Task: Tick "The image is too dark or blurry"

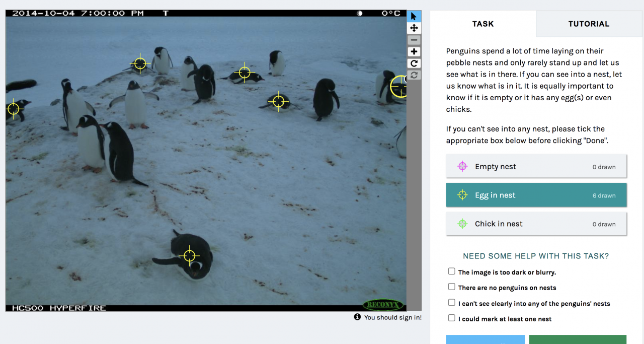Action: 451,271
